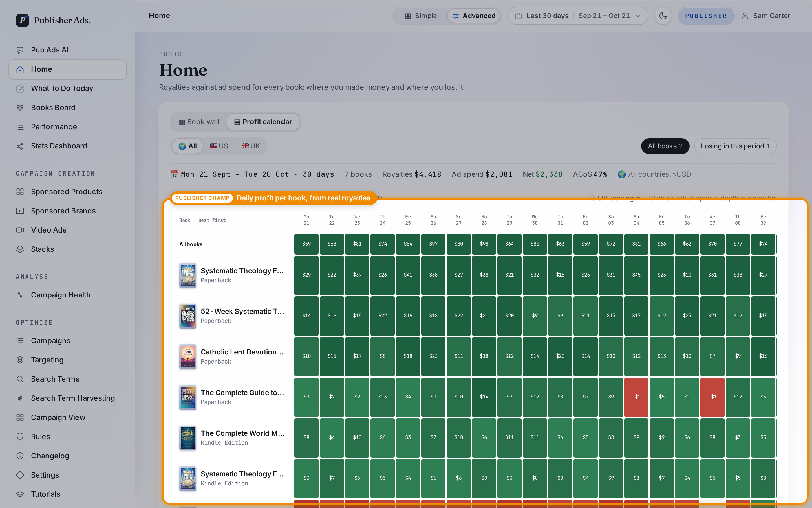Filter marketplace to UK
The width and height of the screenshot is (812, 508).
[x=251, y=146]
